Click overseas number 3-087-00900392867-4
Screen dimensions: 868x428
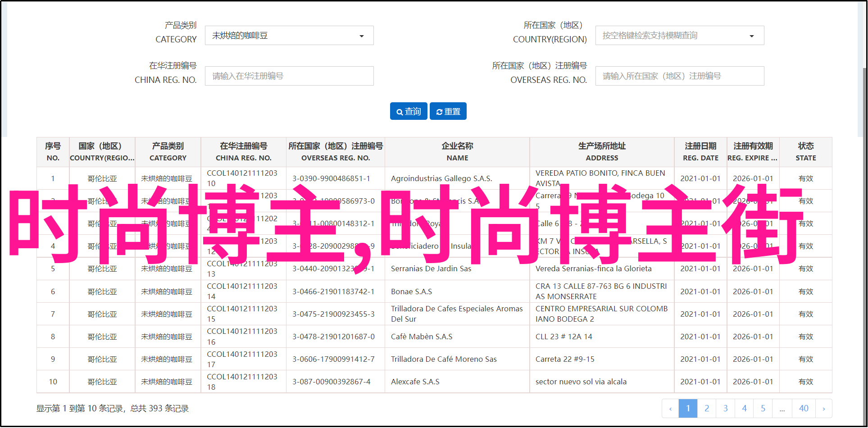[332, 382]
